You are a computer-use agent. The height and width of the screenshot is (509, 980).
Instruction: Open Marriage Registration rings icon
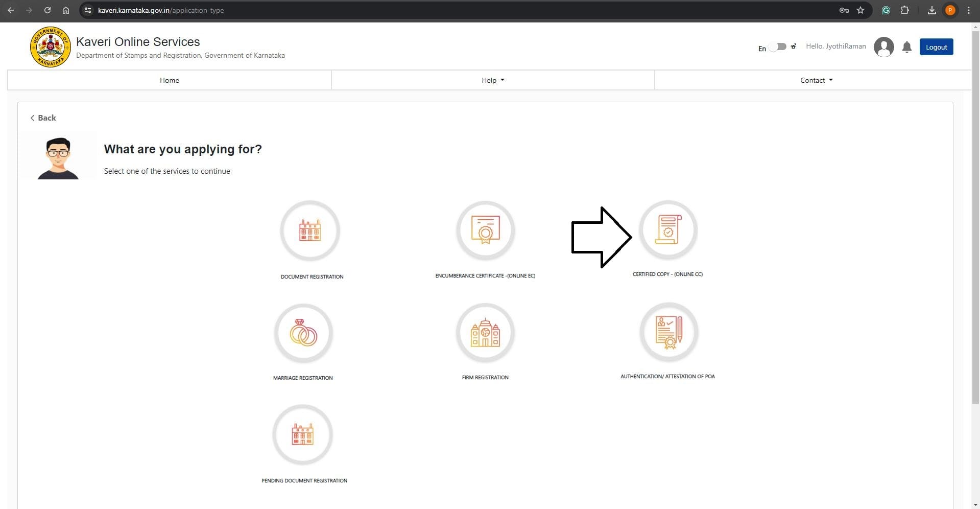click(x=303, y=333)
